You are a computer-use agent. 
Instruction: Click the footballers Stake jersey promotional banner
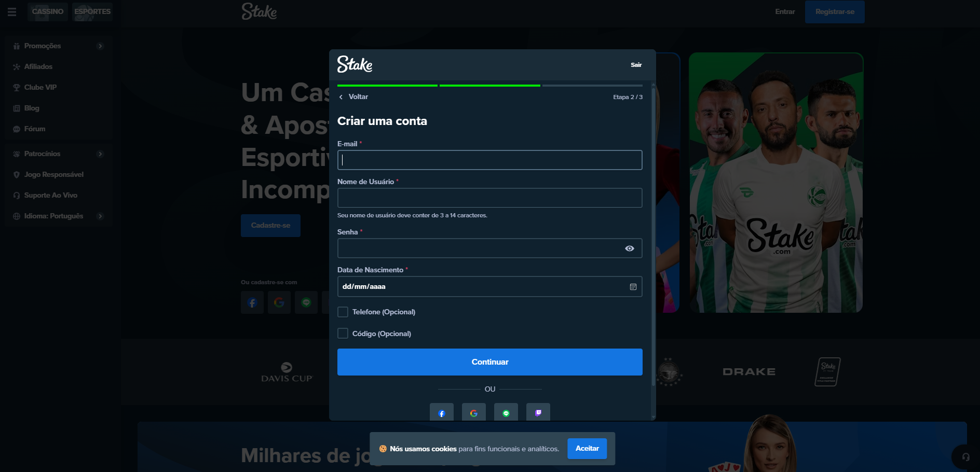click(x=776, y=183)
